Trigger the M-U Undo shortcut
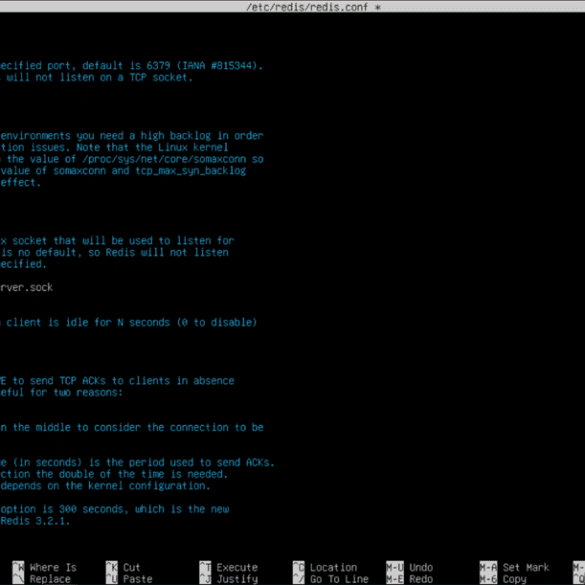The height and width of the screenshot is (585, 585). click(x=410, y=567)
